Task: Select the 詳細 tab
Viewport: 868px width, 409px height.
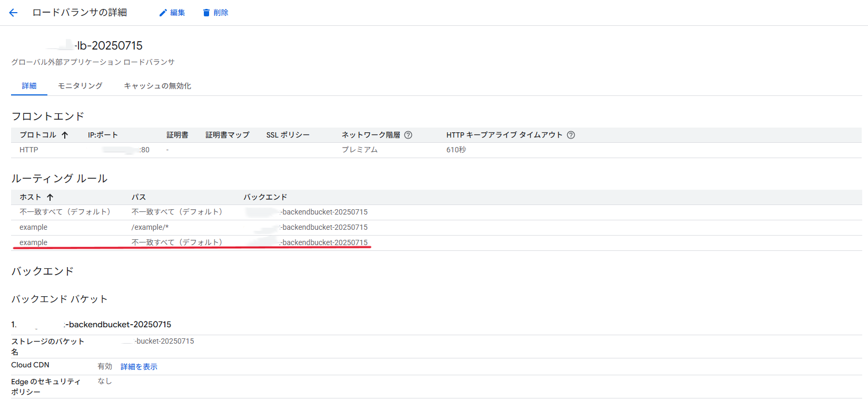Action: 29,86
